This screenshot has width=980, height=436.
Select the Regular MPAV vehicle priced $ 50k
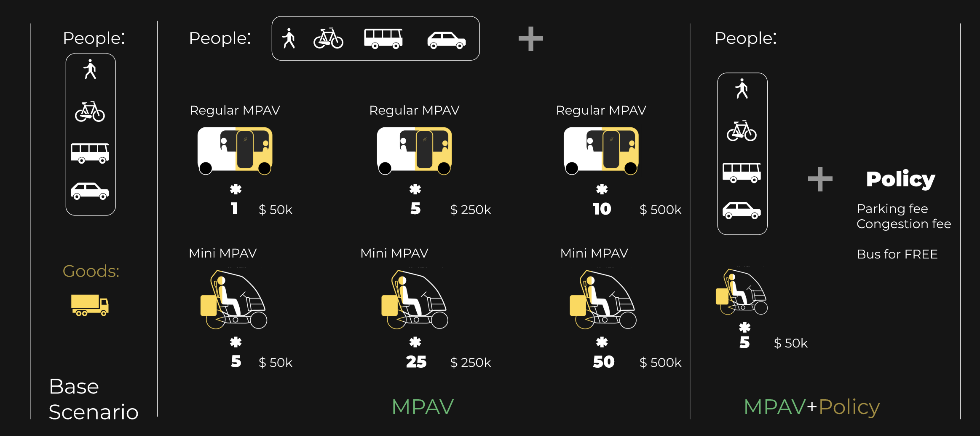(235, 151)
